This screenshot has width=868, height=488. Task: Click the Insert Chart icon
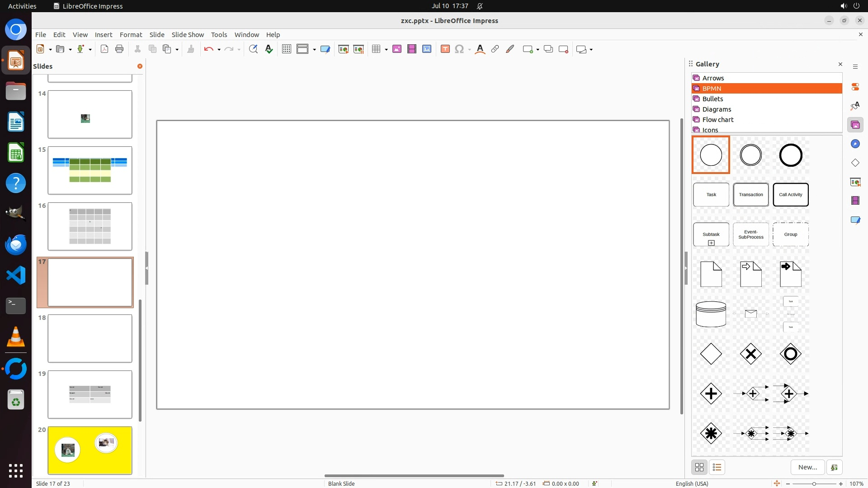point(427,49)
